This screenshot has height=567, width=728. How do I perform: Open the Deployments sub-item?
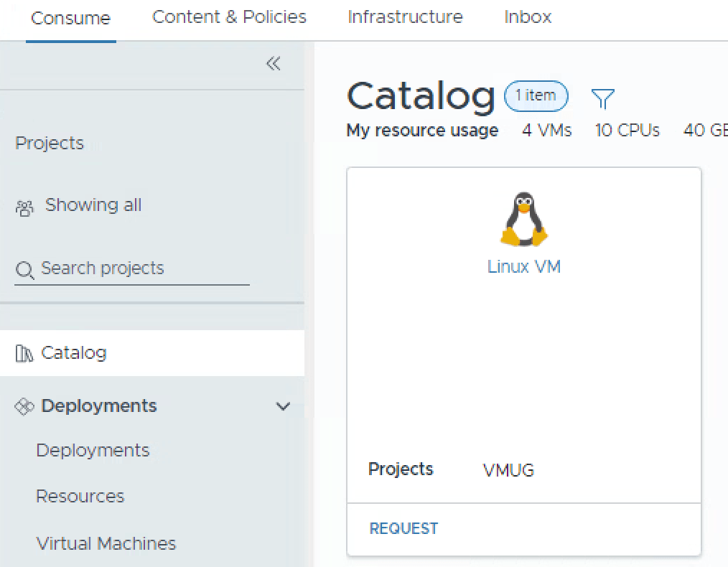tap(93, 451)
